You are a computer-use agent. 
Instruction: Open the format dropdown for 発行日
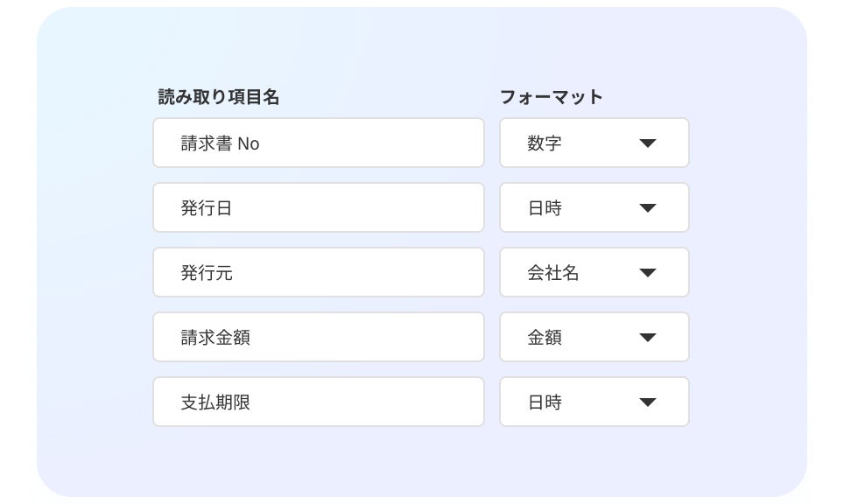(x=594, y=207)
